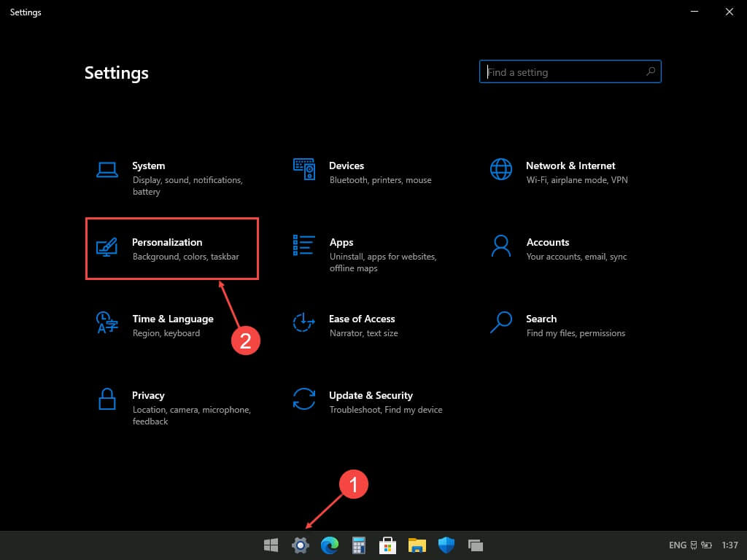747x560 pixels.
Task: Click the Devices keyboard and speaker icon
Action: [x=304, y=169]
